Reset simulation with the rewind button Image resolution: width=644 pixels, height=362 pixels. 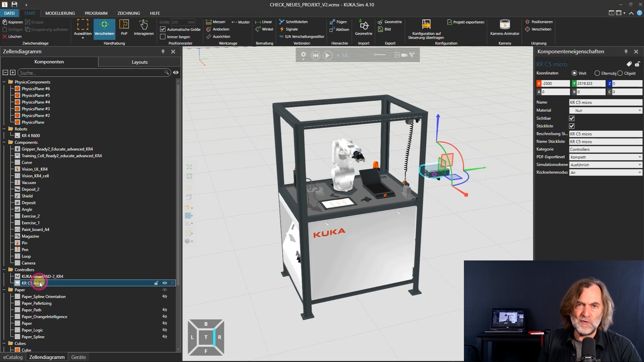[315, 55]
